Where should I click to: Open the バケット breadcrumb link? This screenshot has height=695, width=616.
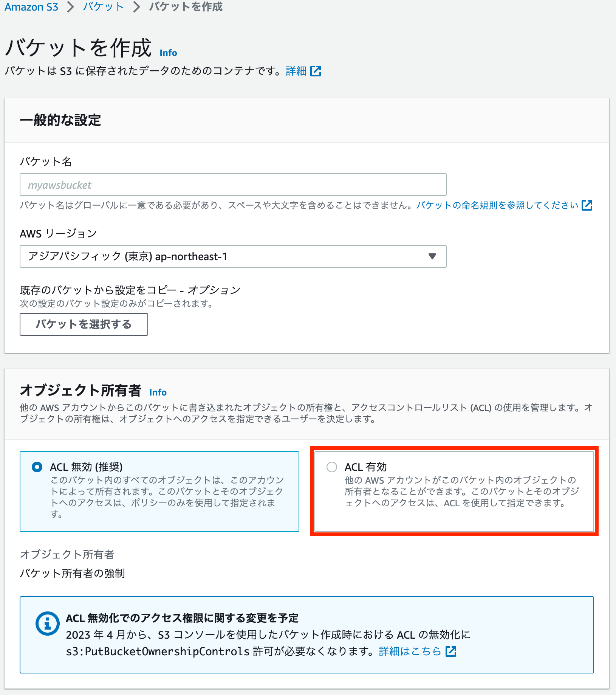point(103,7)
